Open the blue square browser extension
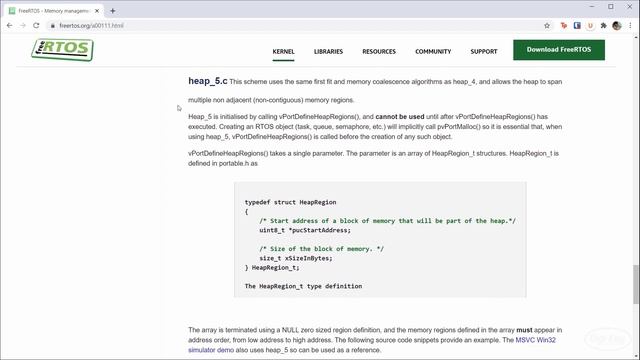 (577, 25)
